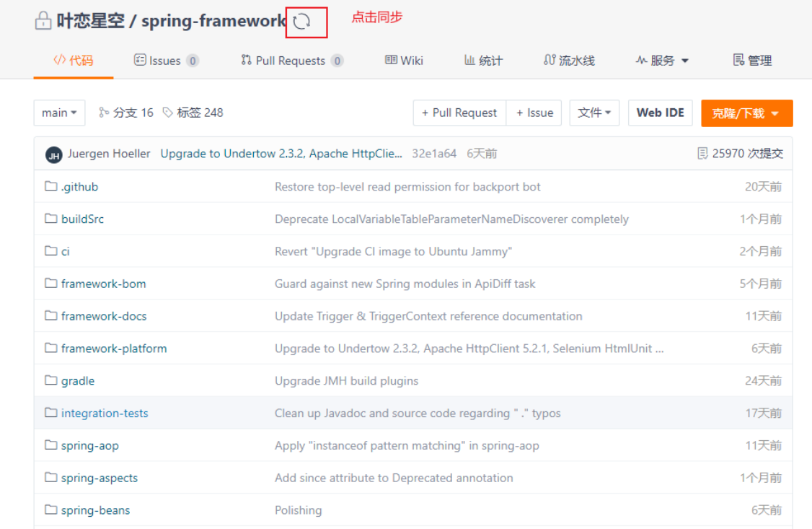Viewport: 812px width, 529px height.
Task: Click the spring-framework repository title
Action: 213,21
